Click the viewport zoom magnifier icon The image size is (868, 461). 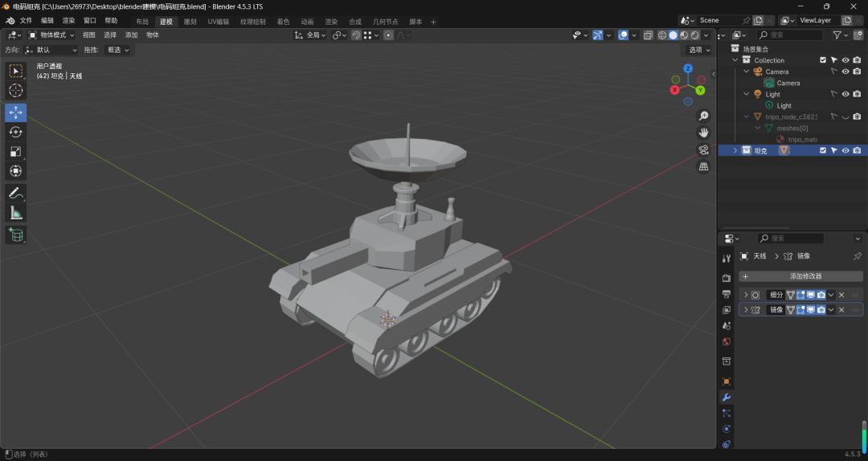point(703,116)
